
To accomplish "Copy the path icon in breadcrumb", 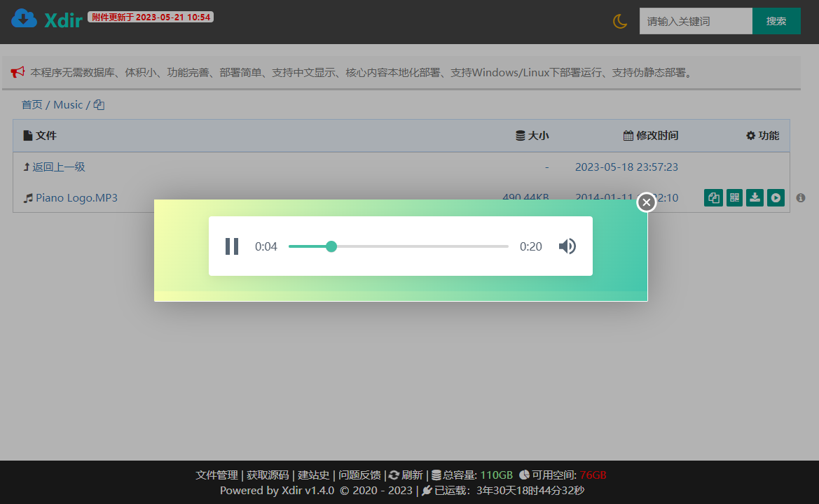I will pyautogui.click(x=99, y=105).
